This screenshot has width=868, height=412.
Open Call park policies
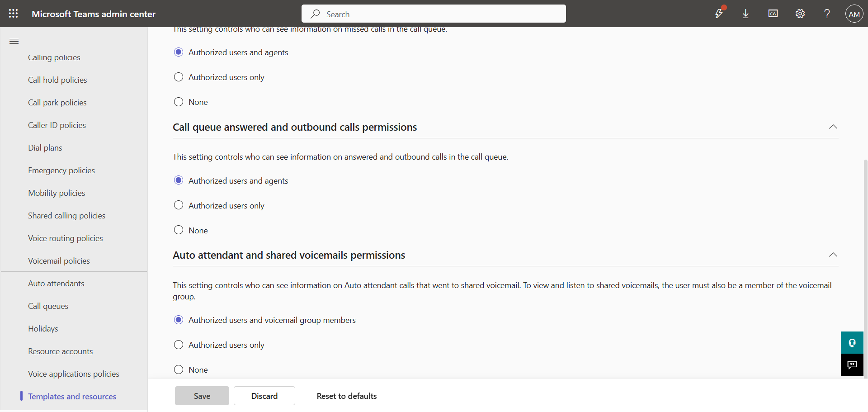[57, 103]
